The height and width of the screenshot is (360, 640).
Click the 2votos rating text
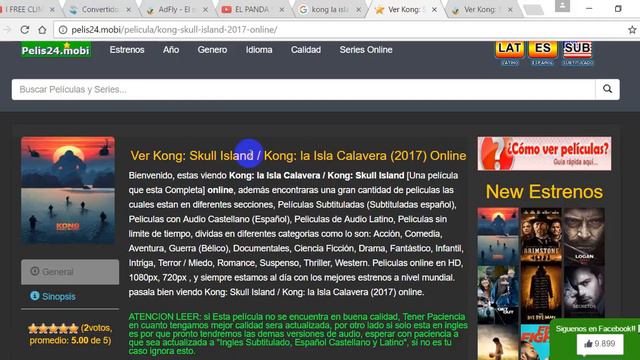(96, 328)
